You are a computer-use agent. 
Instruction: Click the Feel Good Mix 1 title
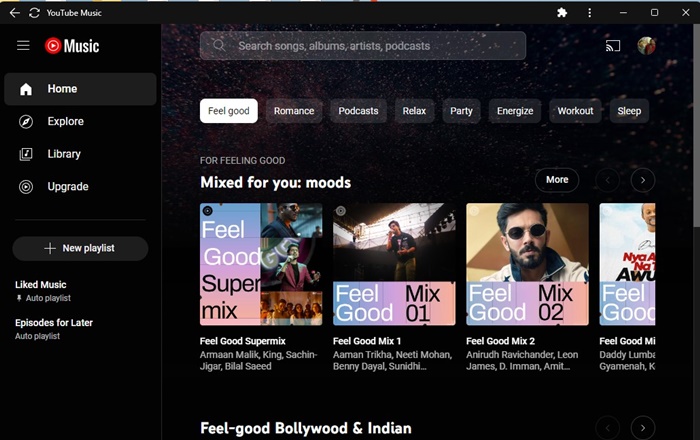[367, 341]
